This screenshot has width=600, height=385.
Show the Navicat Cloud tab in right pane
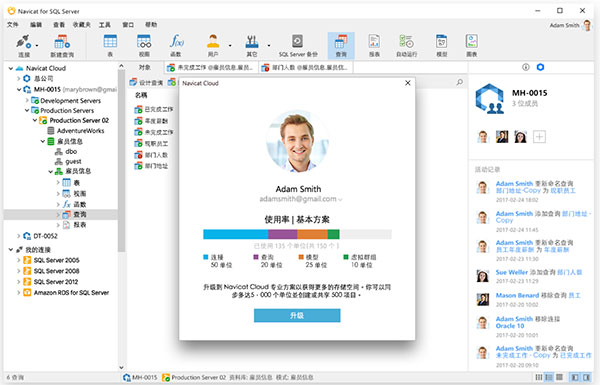pos(540,67)
